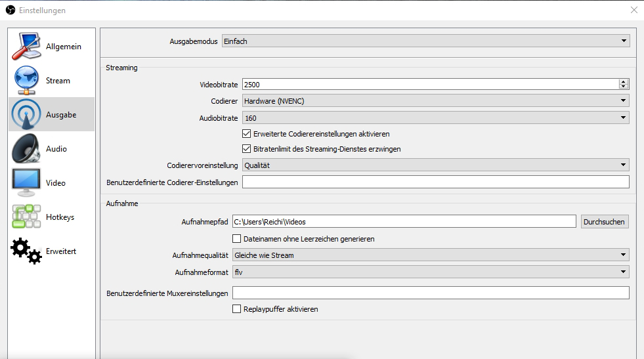Open the Ausgabemodus dropdown
The image size is (644, 359).
(425, 41)
